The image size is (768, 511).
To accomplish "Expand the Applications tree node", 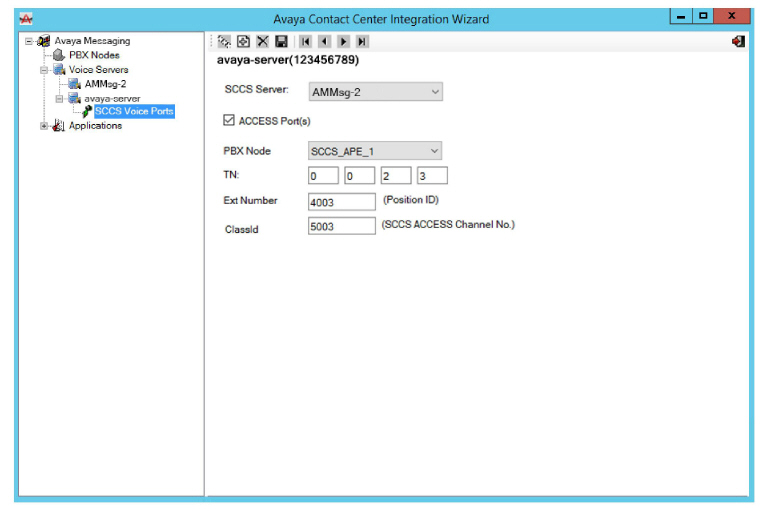I will (44, 126).
